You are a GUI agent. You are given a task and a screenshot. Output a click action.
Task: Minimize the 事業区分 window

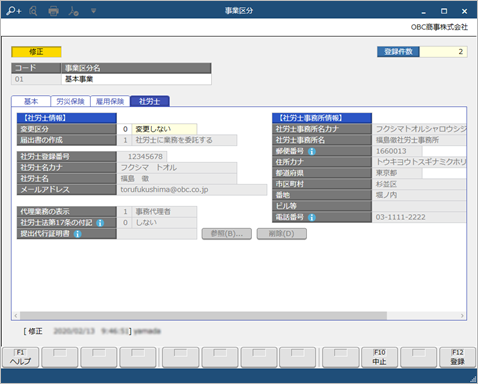(x=424, y=11)
